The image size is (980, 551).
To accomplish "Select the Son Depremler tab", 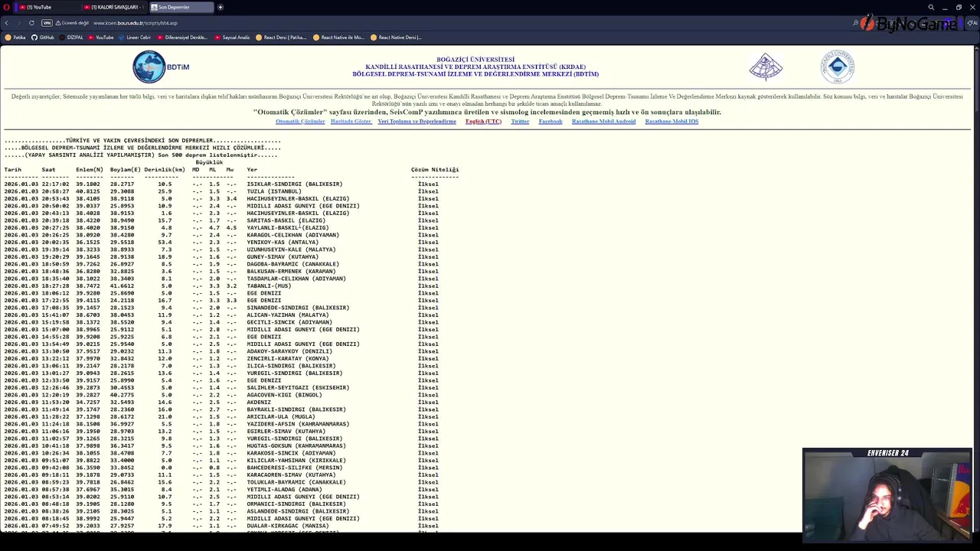I will click(x=181, y=7).
